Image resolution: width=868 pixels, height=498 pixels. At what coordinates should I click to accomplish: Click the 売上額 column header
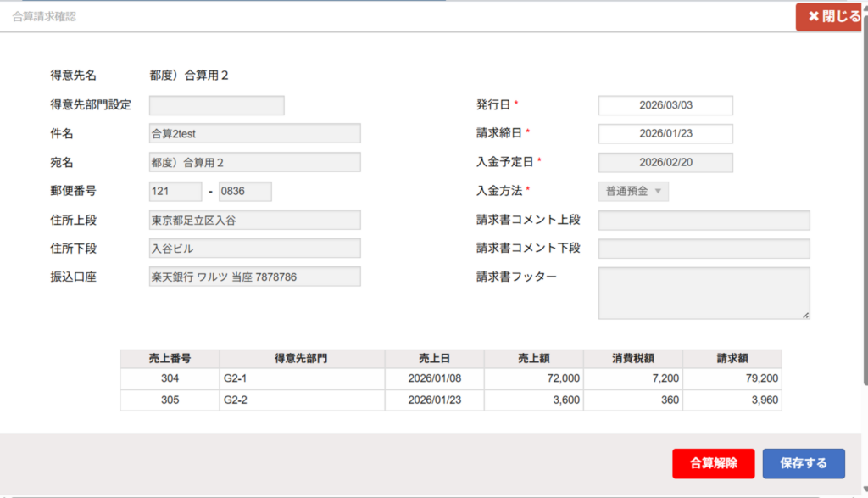[x=534, y=359]
